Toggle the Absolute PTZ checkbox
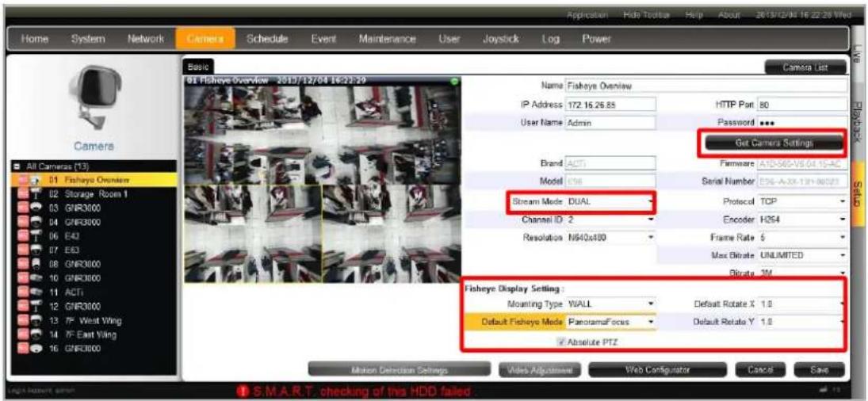 (x=560, y=342)
